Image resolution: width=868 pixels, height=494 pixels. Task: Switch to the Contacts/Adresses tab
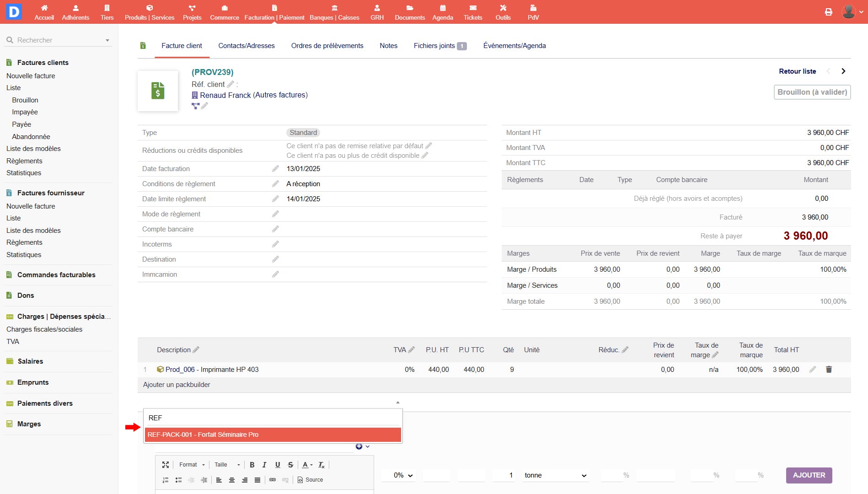tap(246, 46)
